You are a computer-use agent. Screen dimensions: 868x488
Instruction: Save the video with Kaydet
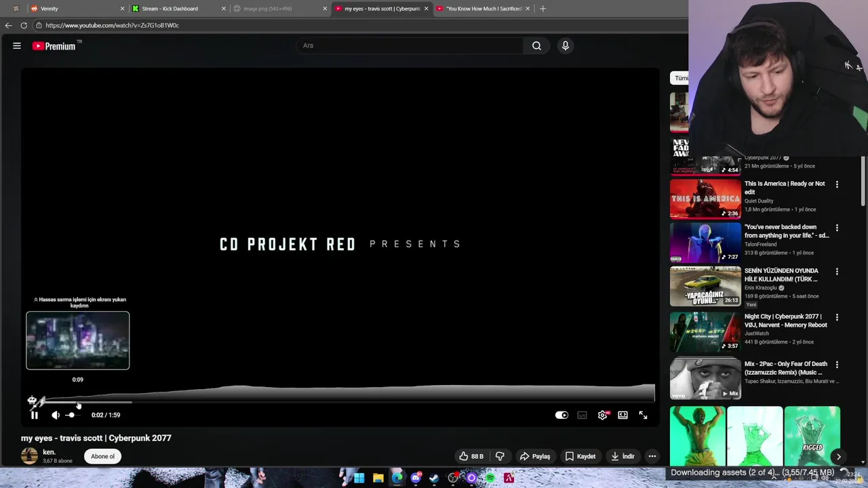(x=580, y=456)
